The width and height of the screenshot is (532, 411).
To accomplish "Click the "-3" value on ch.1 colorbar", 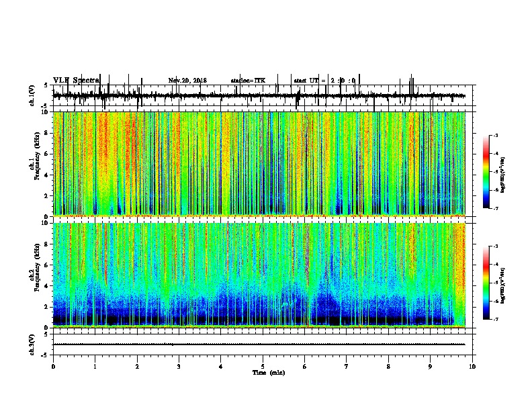I will pos(496,135).
